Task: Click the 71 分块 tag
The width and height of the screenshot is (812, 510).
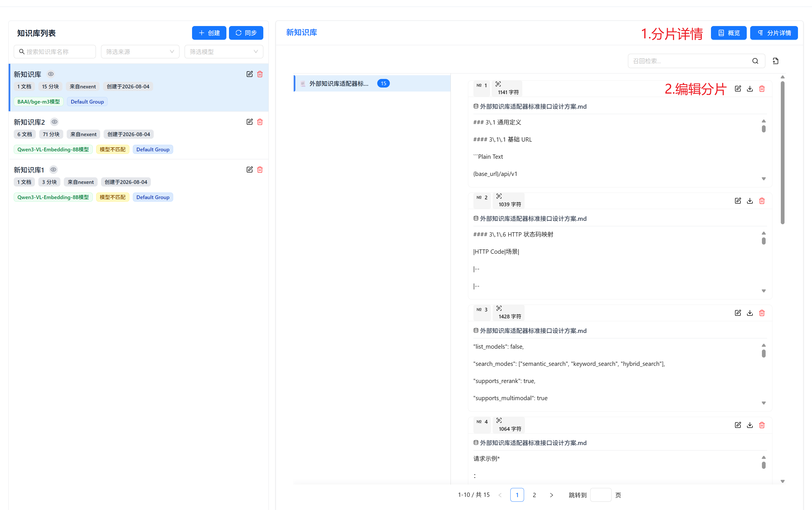Action: (x=51, y=134)
